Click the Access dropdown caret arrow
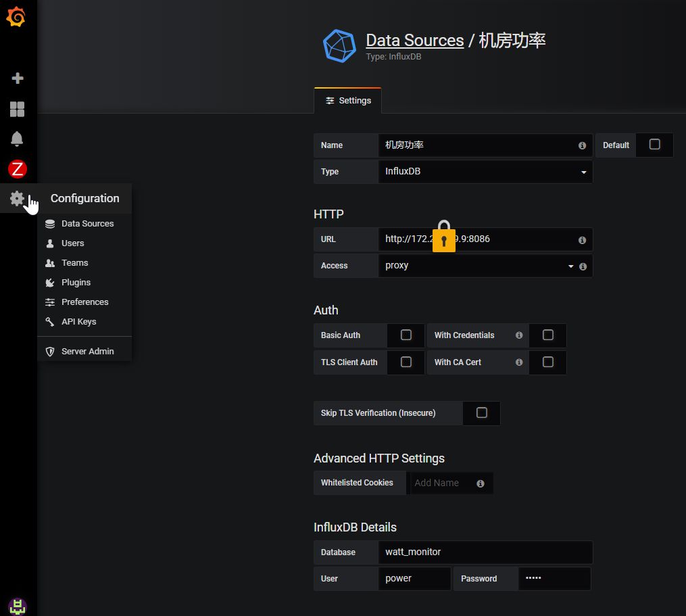The width and height of the screenshot is (686, 616). point(570,266)
